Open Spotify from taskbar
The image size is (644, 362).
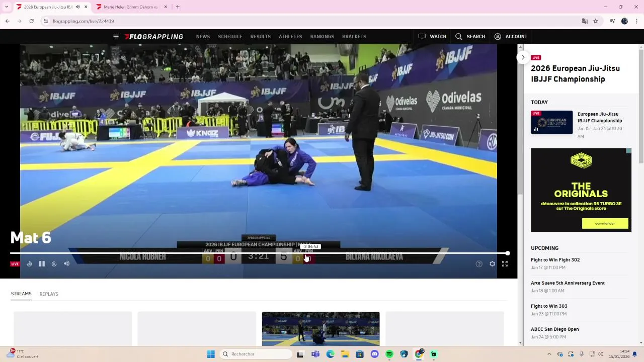(389, 354)
